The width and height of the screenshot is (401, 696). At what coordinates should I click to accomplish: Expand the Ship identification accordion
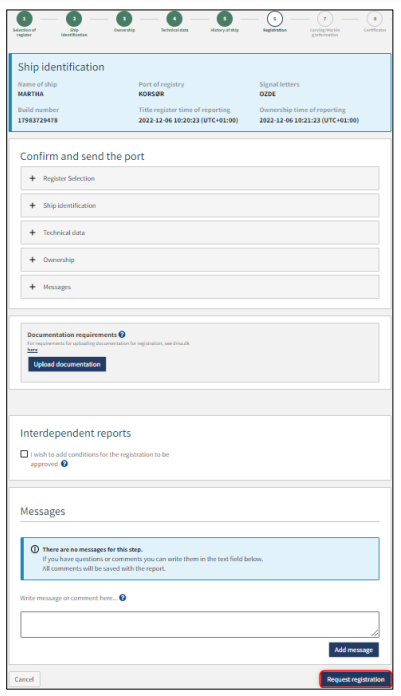pos(200,206)
